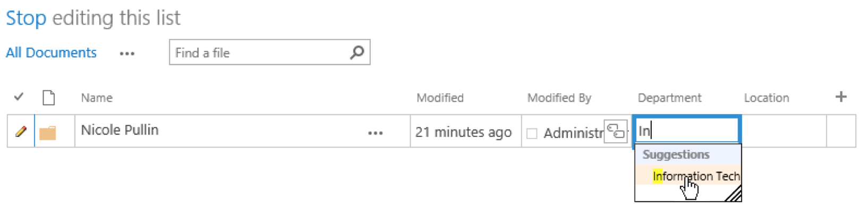Viewport: 868px width, 208px height.
Task: Click the Modified By column header
Action: pos(559,98)
